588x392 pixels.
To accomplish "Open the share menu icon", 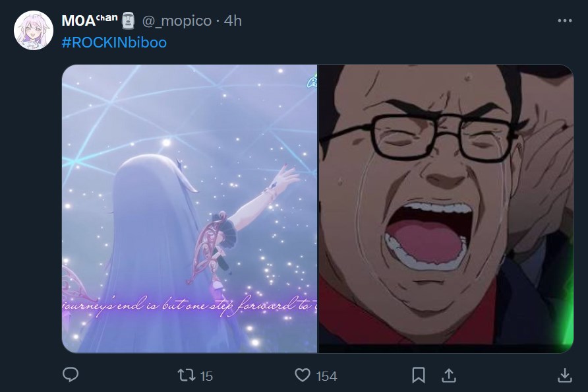I will point(449,375).
